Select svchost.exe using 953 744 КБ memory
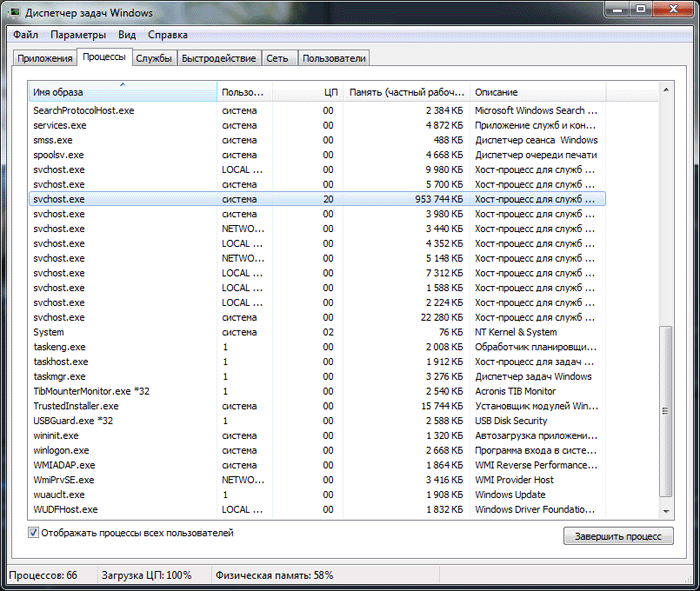This screenshot has width=700, height=591. 317,199
